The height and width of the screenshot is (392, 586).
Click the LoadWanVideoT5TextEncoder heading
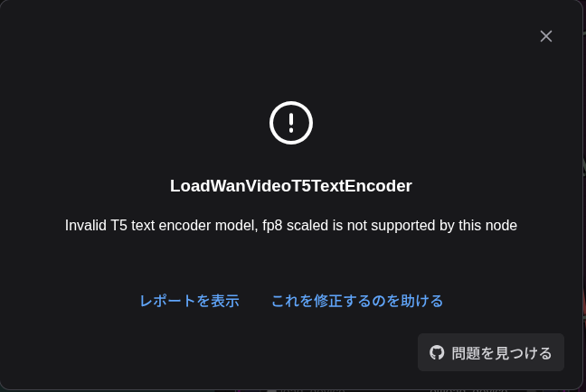(x=291, y=186)
